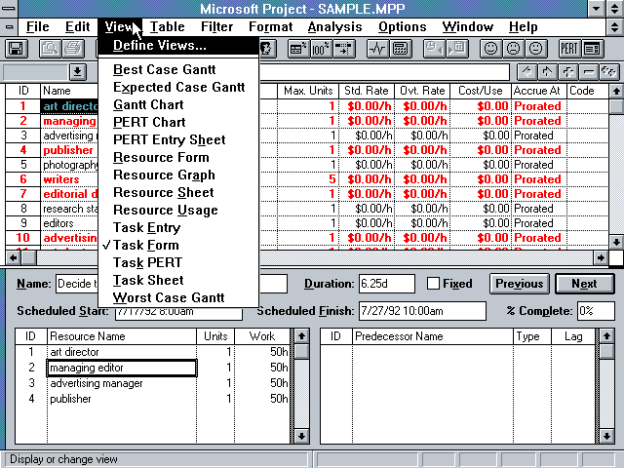Click the sad face toolbar icon
The height and width of the screenshot is (468, 624).
click(514, 48)
